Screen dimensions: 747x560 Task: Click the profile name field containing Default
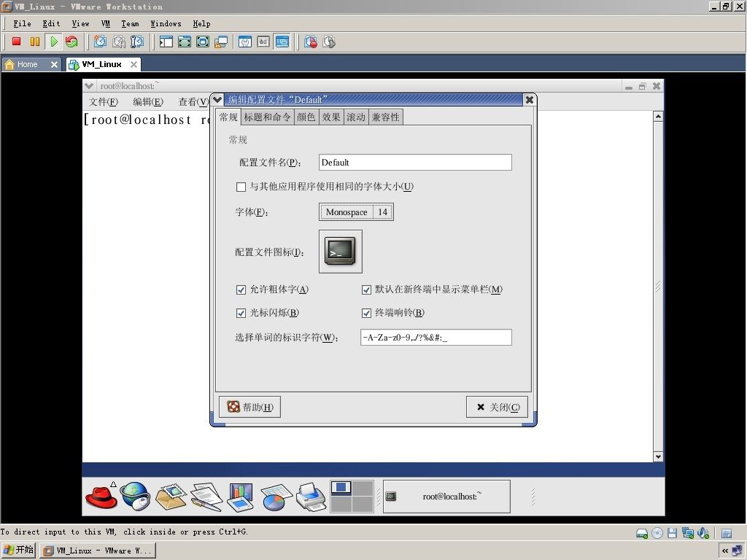[415, 163]
